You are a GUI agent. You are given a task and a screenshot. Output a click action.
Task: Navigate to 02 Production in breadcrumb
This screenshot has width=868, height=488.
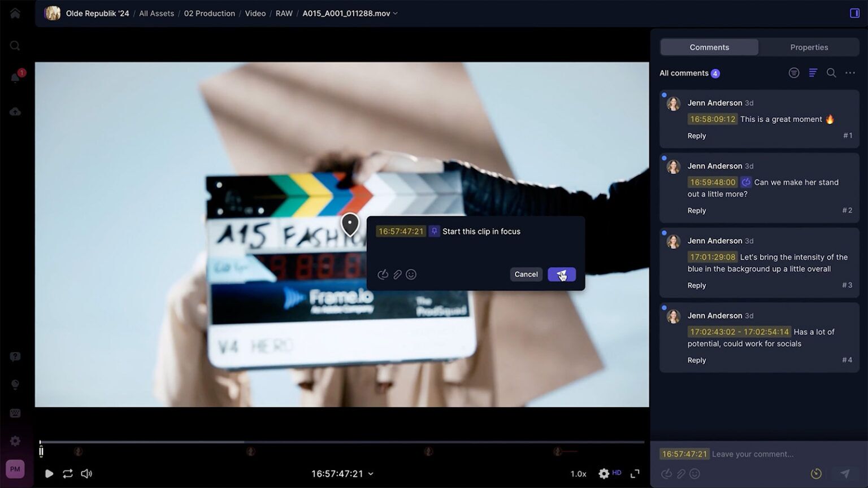point(209,13)
